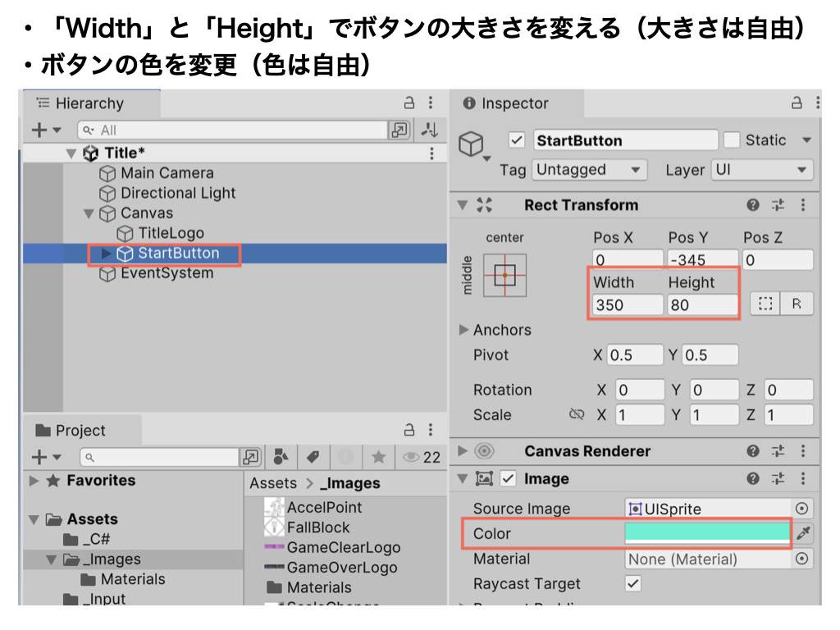The image size is (840, 630).
Task: Toggle blueprint mode button next to Height
Action: pos(765,304)
